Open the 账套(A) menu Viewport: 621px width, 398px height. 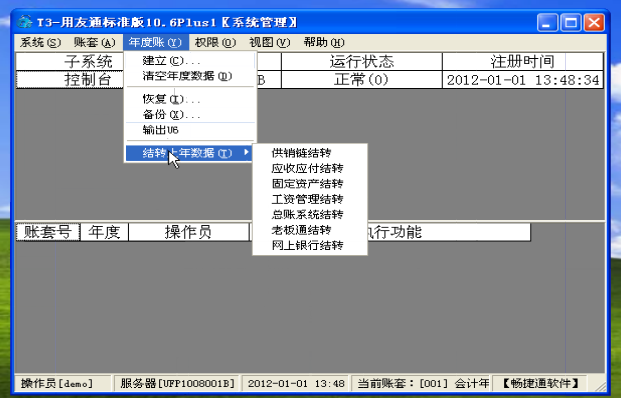pyautogui.click(x=94, y=42)
